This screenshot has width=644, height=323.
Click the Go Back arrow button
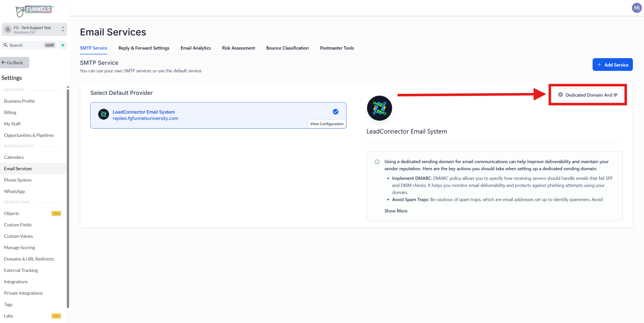click(14, 62)
